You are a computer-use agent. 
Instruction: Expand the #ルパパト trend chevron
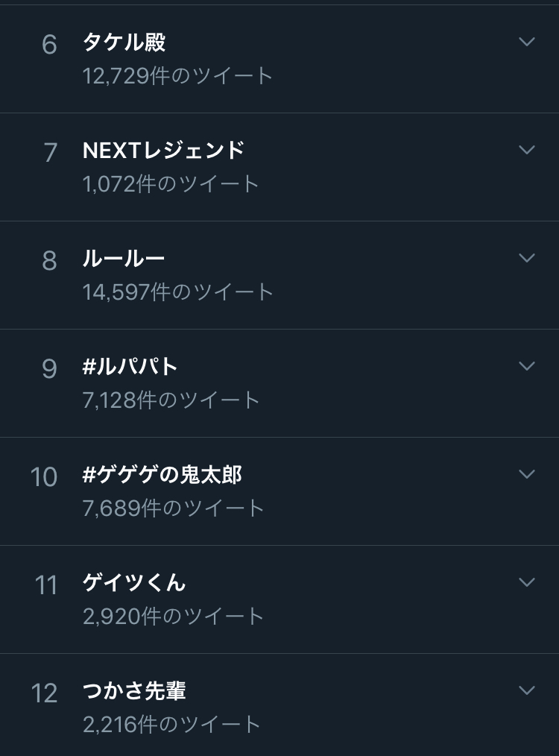click(x=527, y=367)
